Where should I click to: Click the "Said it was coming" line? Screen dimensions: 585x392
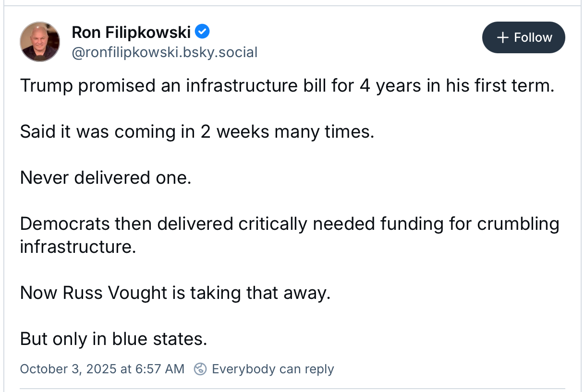196,131
